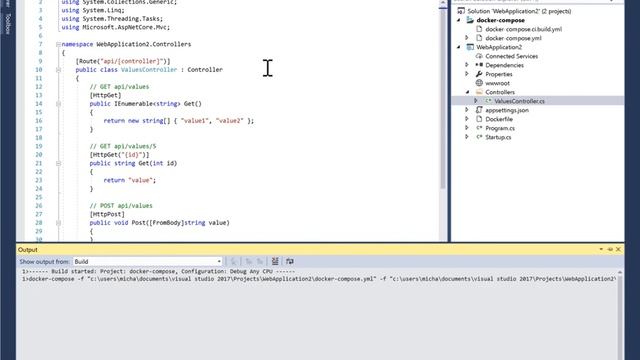Select docker-compose.ci.build.yml in Solution Explorer

pos(523,29)
